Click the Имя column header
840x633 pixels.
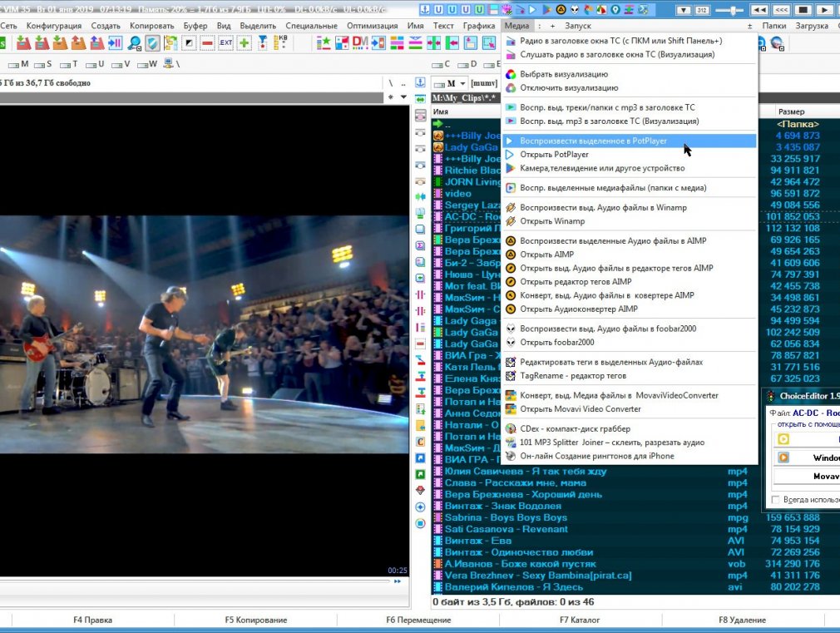(440, 111)
